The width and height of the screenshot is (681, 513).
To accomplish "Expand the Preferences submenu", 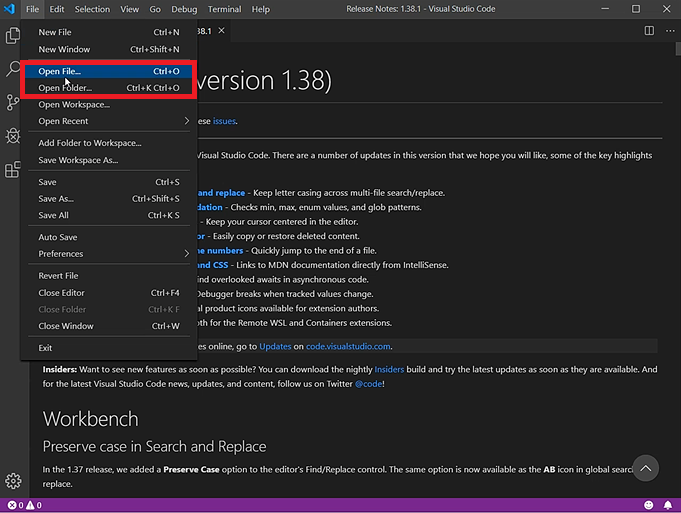I will coord(109,254).
